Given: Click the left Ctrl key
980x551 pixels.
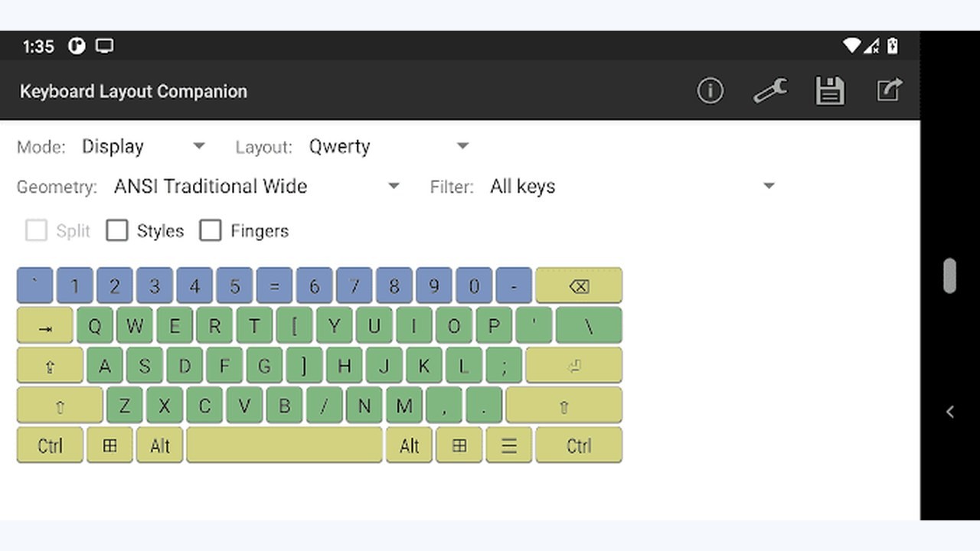Looking at the screenshot, I should coord(50,445).
